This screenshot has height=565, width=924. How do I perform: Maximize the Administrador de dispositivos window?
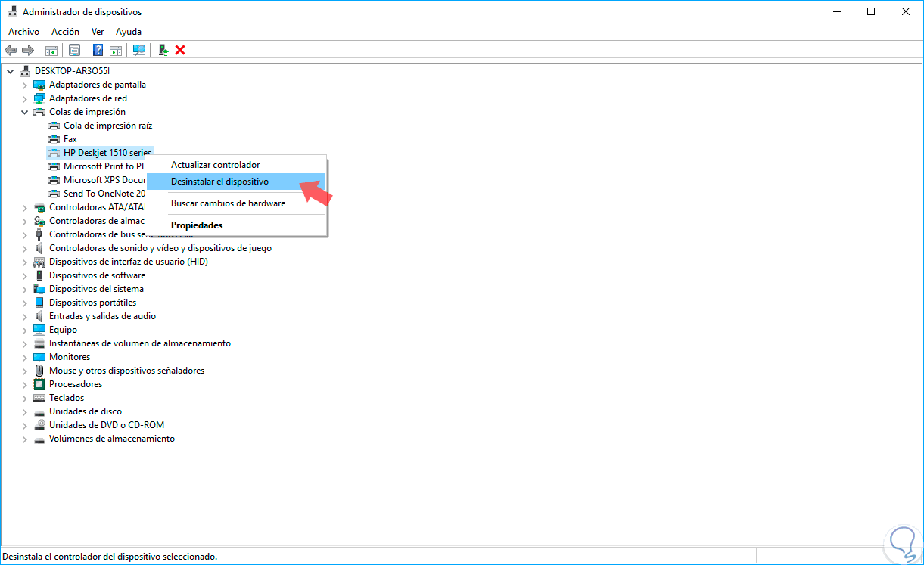pos(871,11)
